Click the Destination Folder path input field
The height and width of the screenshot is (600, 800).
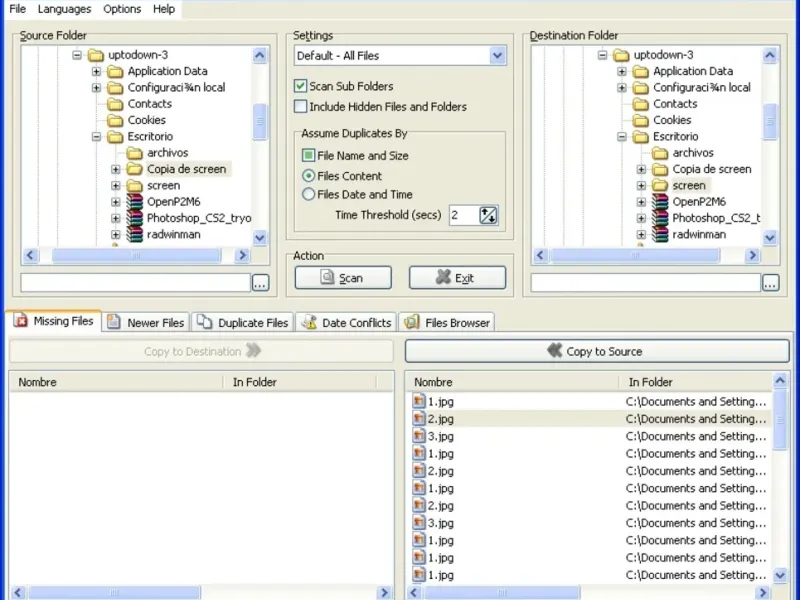point(646,282)
